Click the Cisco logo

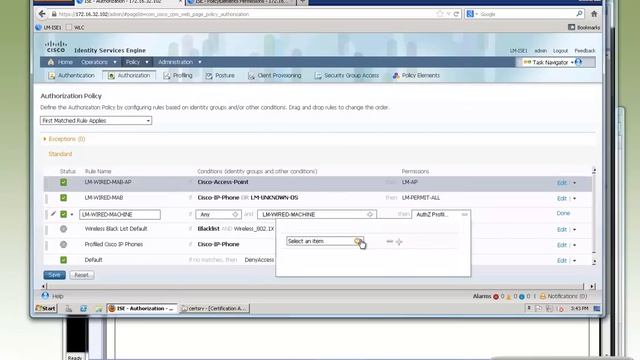pyautogui.click(x=56, y=47)
